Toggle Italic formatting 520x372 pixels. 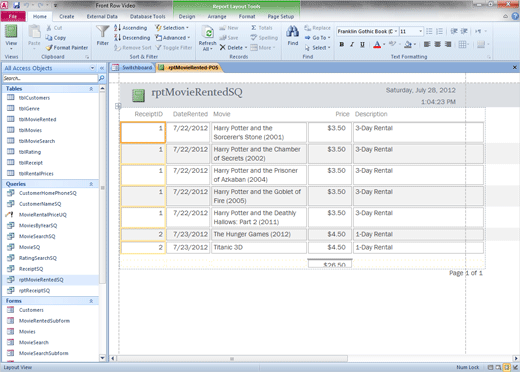click(x=352, y=44)
